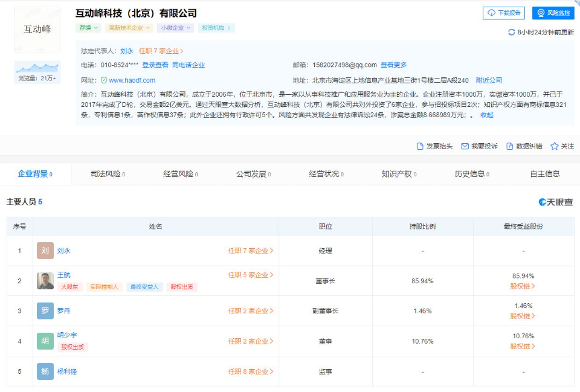Click the 持股比例 column header
Screen dimensions: 580x392
423,227
